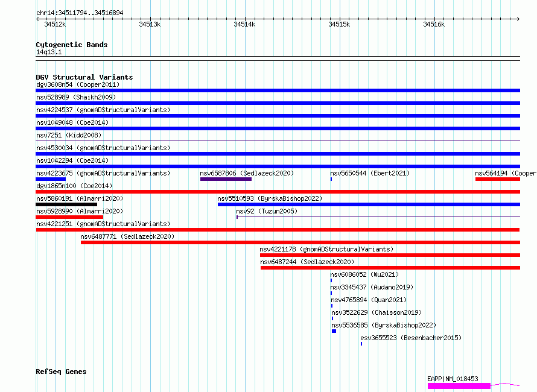Viewport: 537px width, 392px height.
Task: Select the nsv6487244 (Sedlazeck2020) label
Action: [x=307, y=262]
